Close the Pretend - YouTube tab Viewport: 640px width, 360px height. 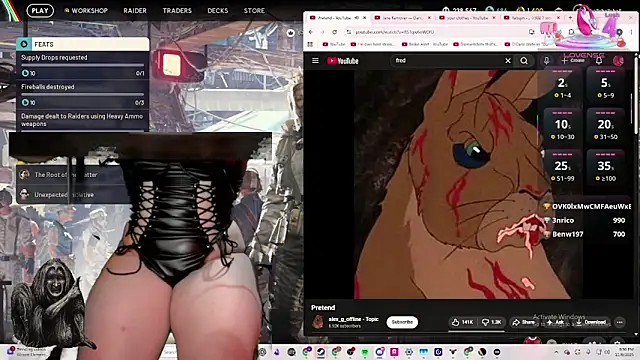tap(364, 18)
